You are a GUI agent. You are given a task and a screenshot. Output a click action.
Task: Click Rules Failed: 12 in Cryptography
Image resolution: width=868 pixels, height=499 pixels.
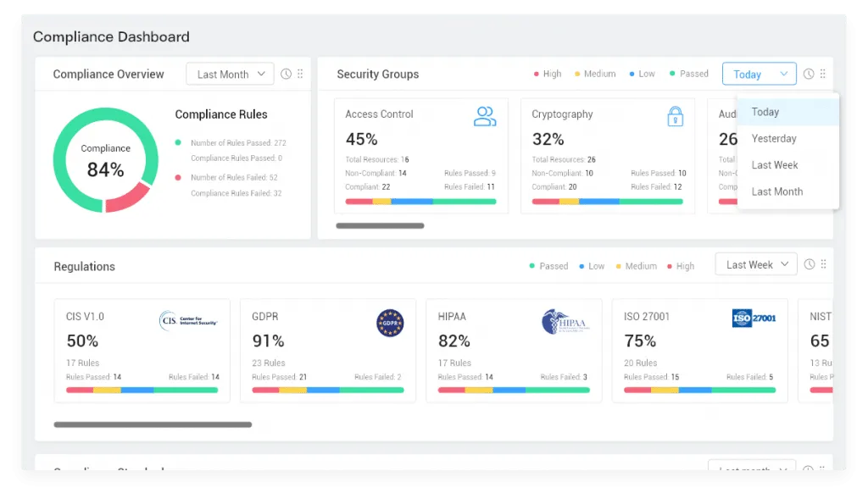tap(657, 187)
